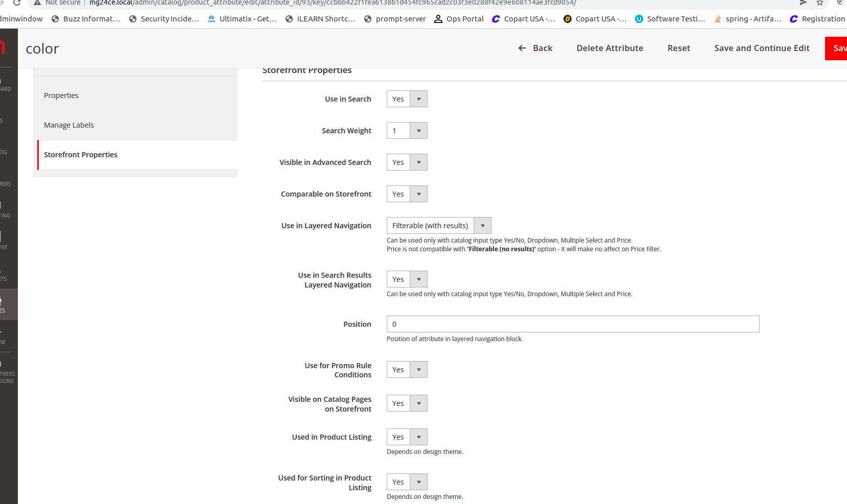The image size is (847, 504).
Task: Open the iLEARN Shortcuts bookmark
Action: coord(320,19)
